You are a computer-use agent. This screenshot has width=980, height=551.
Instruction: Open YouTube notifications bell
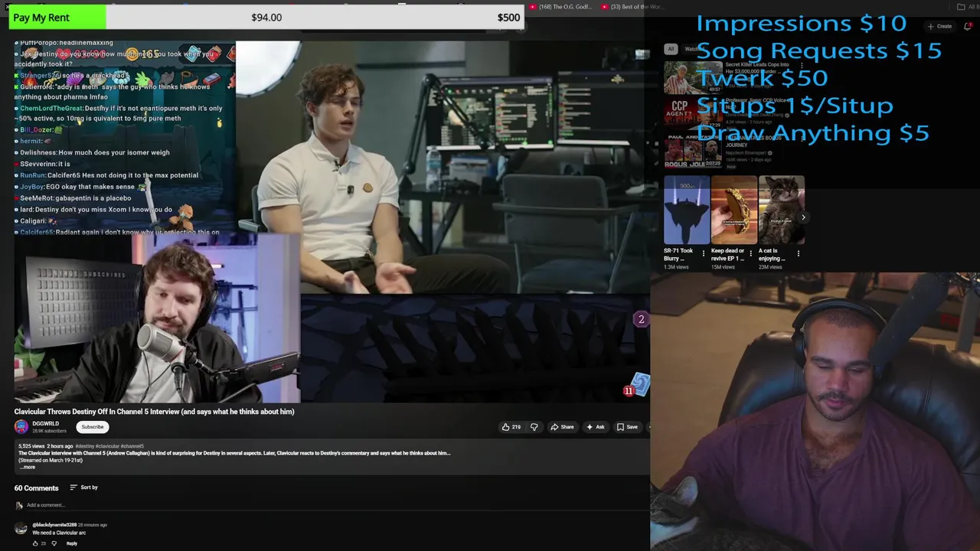(968, 26)
